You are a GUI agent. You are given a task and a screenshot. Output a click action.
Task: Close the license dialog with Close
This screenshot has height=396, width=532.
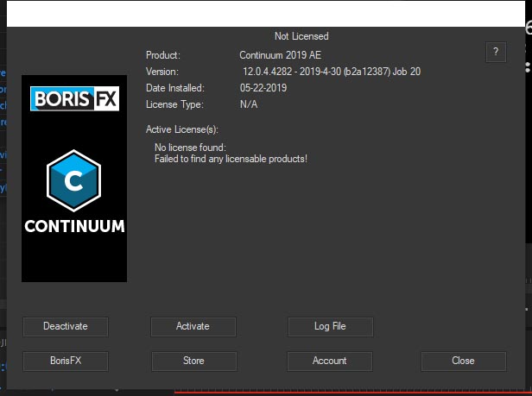point(464,361)
